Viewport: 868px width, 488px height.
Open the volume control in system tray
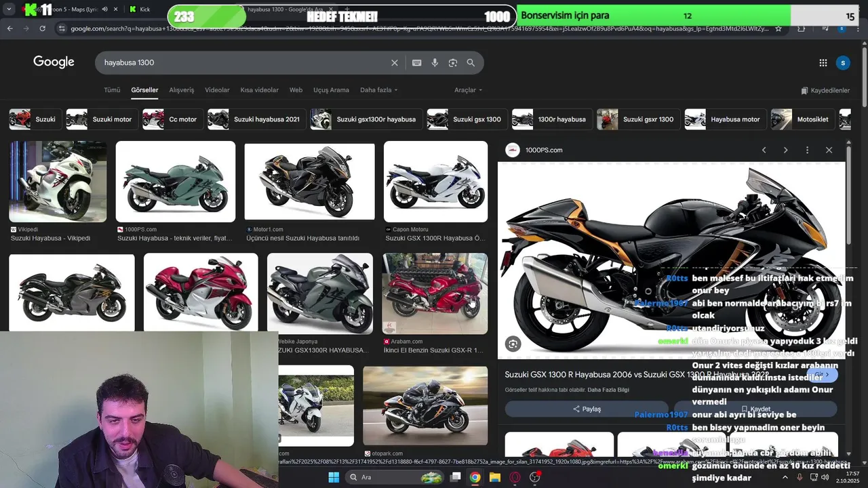point(825,477)
